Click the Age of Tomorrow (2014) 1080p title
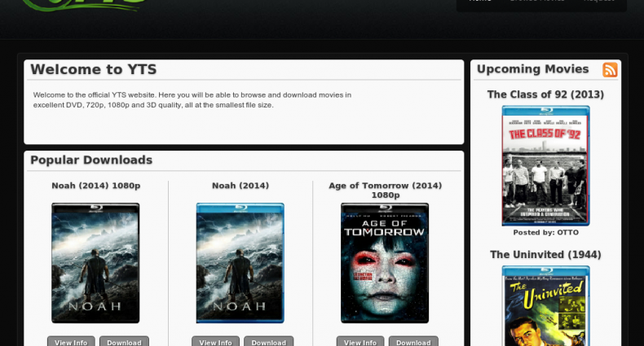The height and width of the screenshot is (346, 644). tap(385, 190)
